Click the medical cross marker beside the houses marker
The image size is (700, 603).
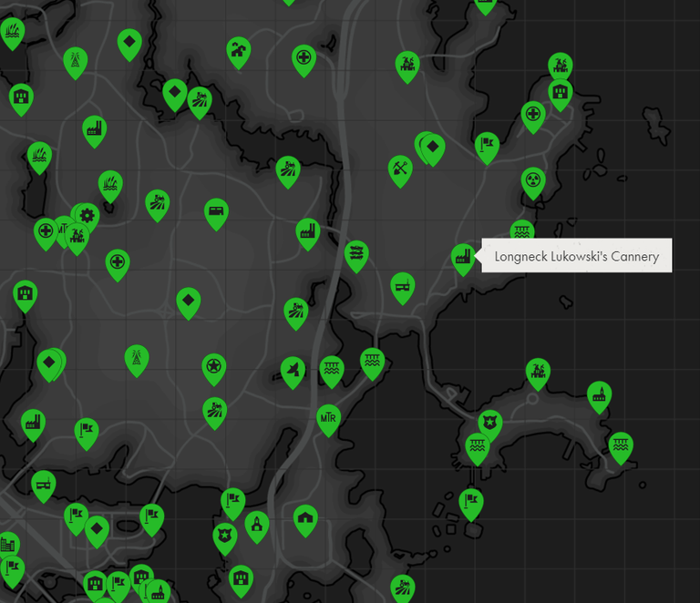click(x=304, y=59)
